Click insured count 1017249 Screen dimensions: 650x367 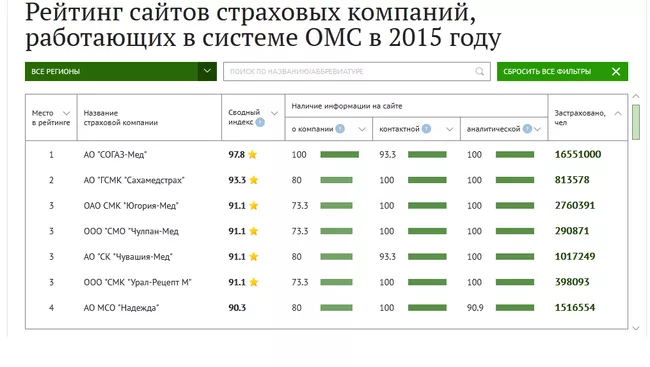pos(575,257)
